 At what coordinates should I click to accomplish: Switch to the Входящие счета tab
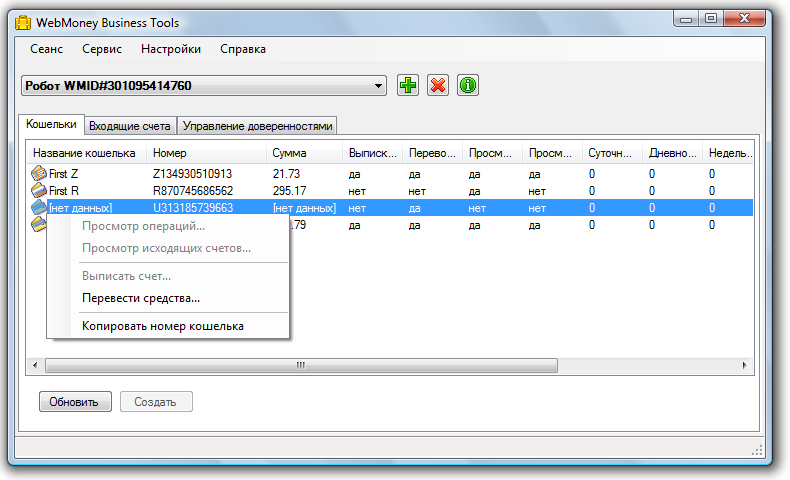[129, 126]
